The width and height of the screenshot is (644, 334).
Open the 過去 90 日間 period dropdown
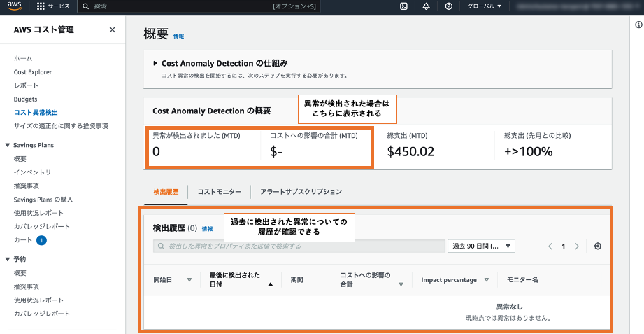(x=481, y=246)
